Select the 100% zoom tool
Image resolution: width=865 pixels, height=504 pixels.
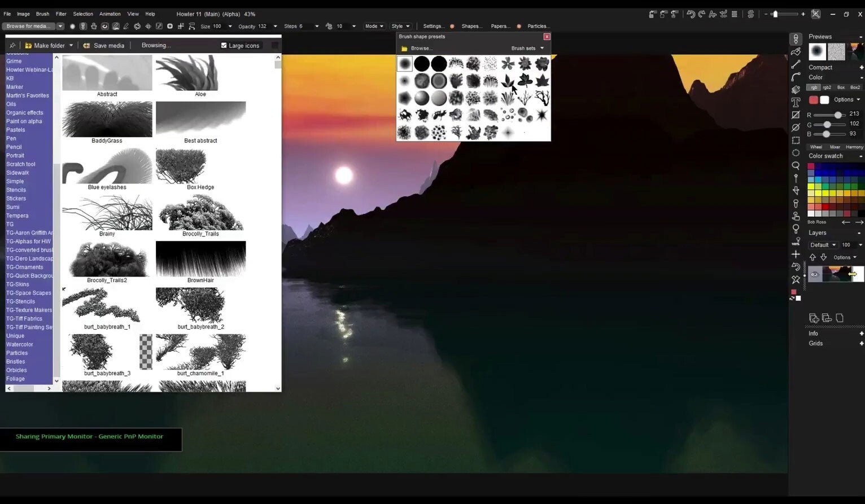point(796,242)
